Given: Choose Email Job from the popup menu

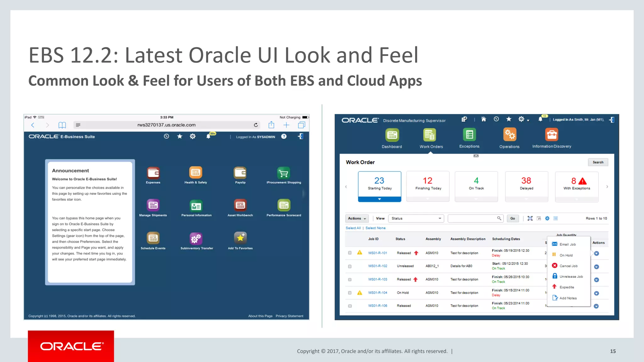Looking at the screenshot, I should pos(568,244).
